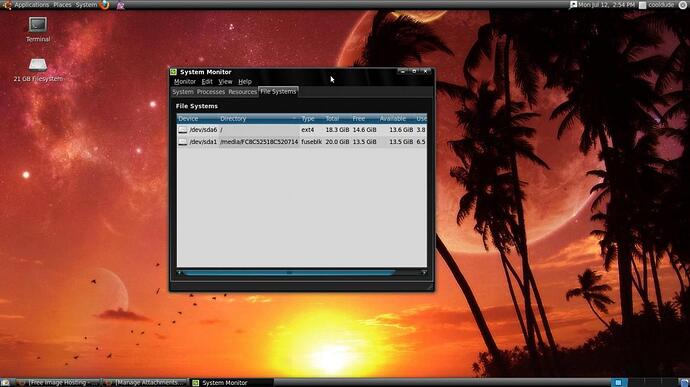Switch to the System tab
The height and width of the screenshot is (387, 690).
point(183,92)
